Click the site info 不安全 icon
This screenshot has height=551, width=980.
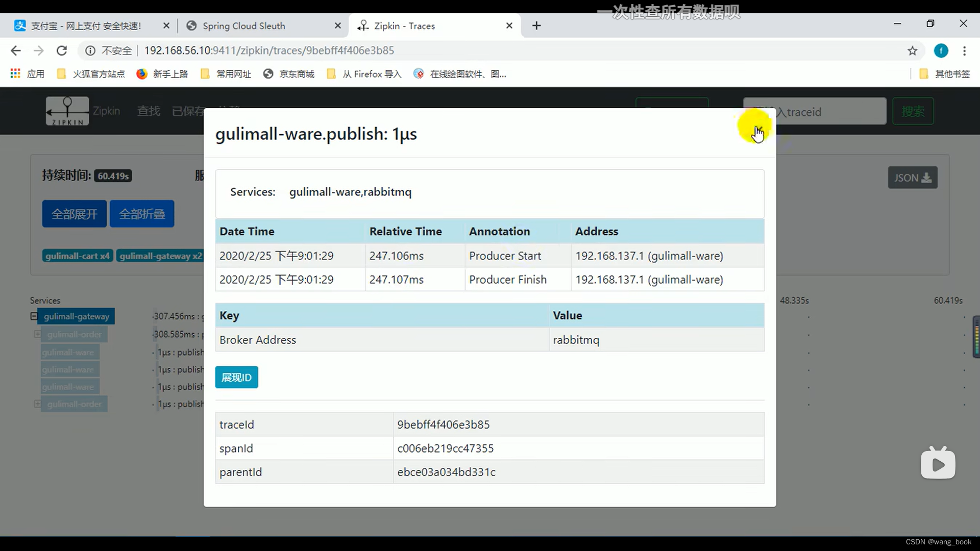[90, 51]
